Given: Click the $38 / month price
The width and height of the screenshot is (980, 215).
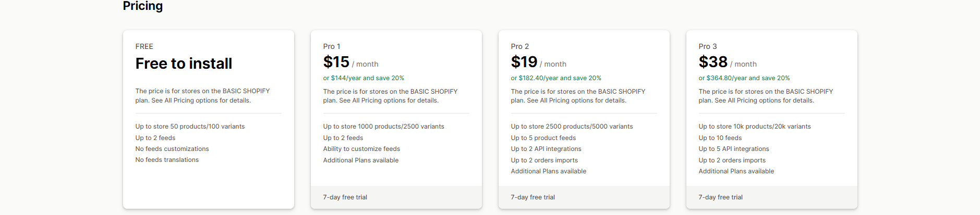Looking at the screenshot, I should pyautogui.click(x=728, y=62).
